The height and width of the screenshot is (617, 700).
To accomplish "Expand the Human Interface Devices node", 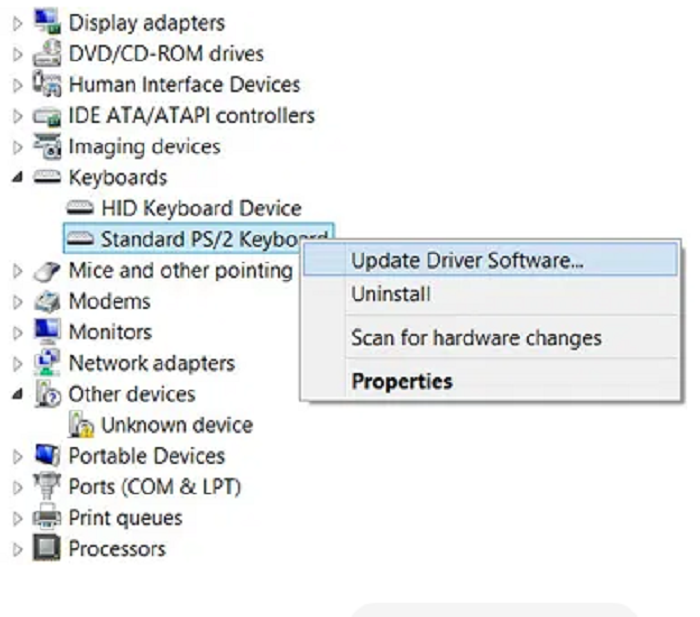I will 17,85.
